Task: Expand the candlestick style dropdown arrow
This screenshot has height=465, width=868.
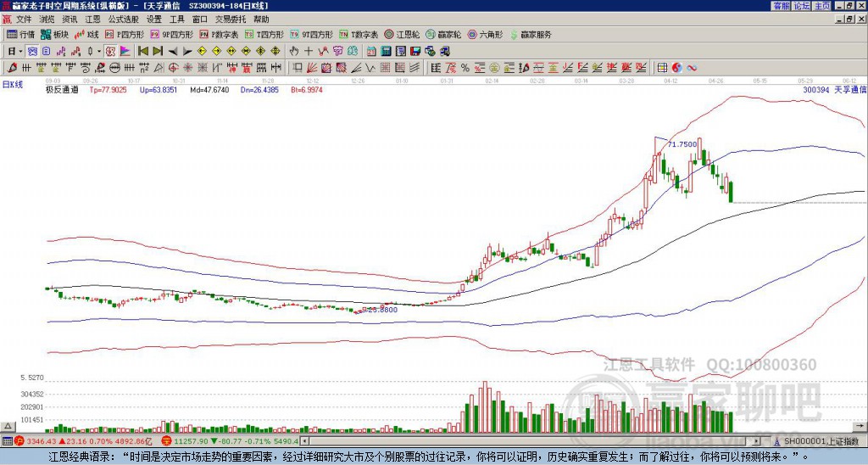Action: tap(99, 51)
